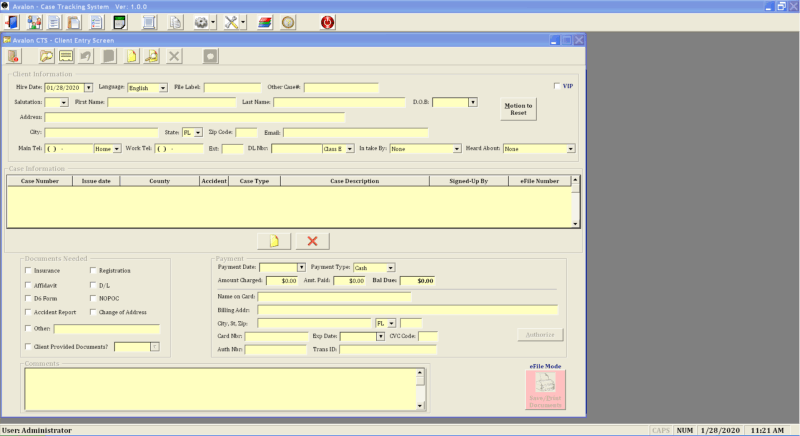Viewport: 800px width, 436px height.
Task: Open the Hire Date picker dropdown
Action: [88, 88]
